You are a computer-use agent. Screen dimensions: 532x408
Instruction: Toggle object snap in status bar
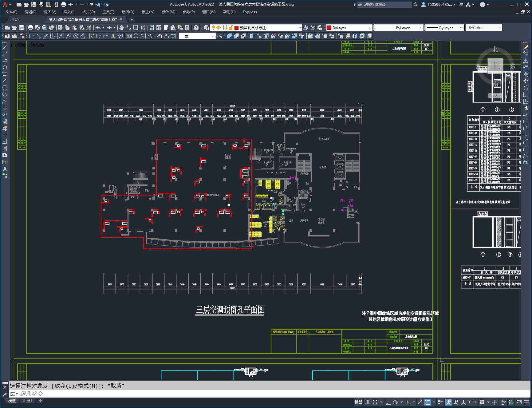(428, 402)
